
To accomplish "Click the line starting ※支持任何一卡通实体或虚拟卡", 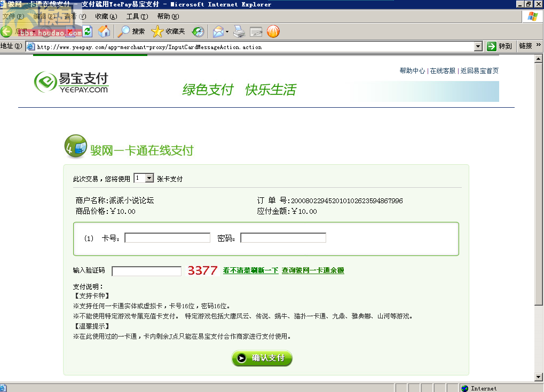I will tap(152, 306).
